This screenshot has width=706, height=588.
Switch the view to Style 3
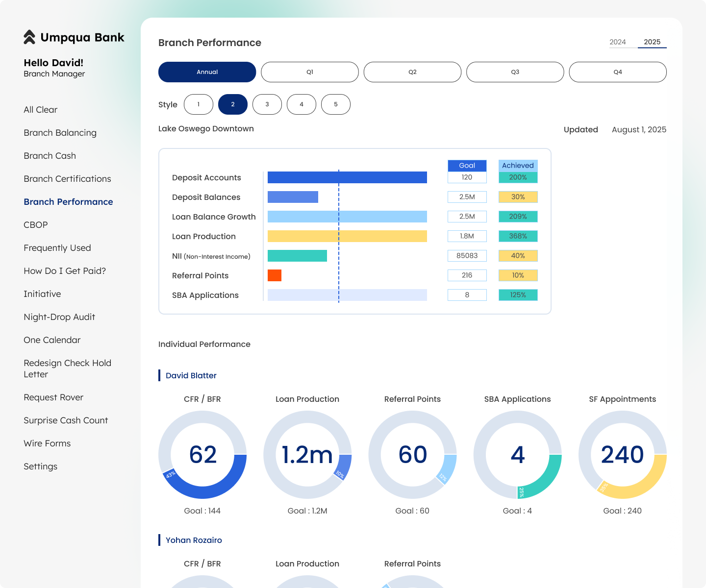click(x=267, y=104)
